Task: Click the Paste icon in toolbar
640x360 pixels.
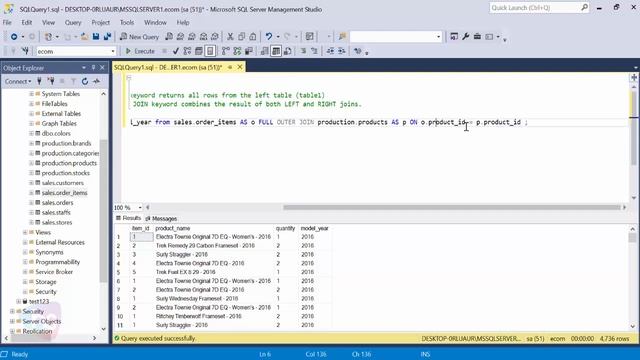Action: (x=253, y=37)
